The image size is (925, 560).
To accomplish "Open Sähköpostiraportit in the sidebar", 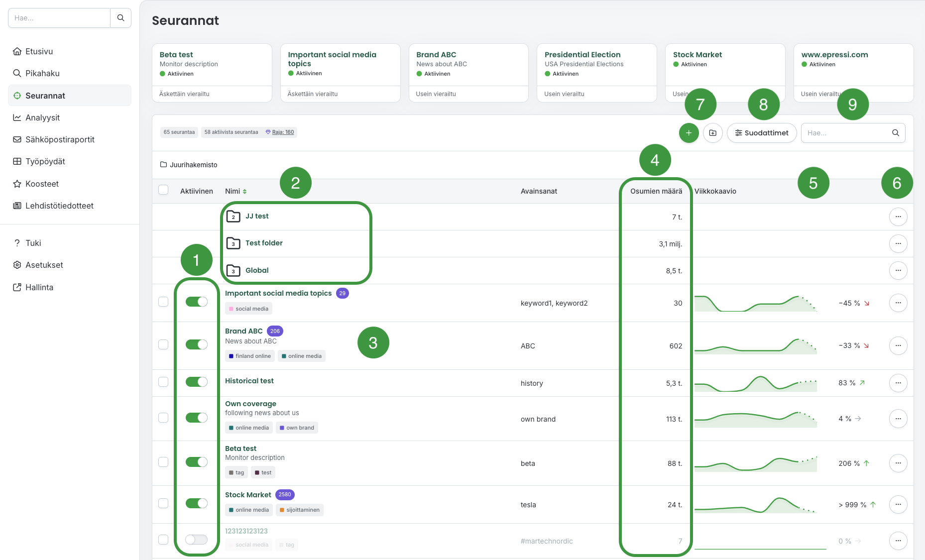I will pyautogui.click(x=60, y=139).
